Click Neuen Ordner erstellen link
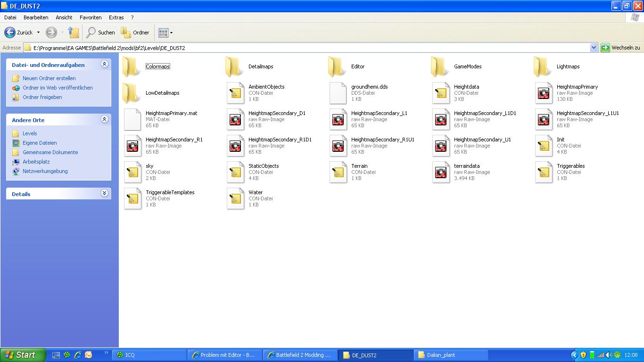The width and height of the screenshot is (644, 362). click(49, 78)
